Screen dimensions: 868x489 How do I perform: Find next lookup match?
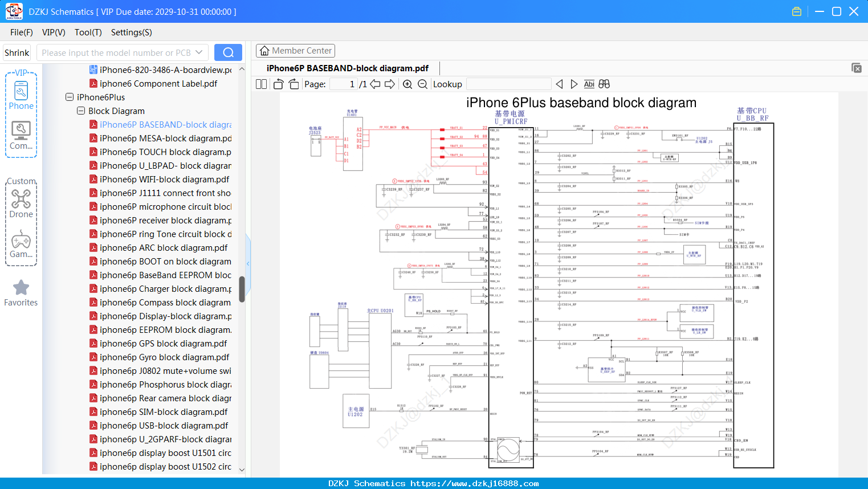click(574, 84)
